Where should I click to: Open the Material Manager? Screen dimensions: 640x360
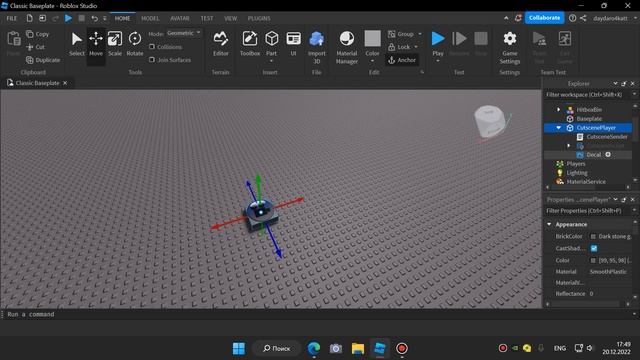[347, 48]
